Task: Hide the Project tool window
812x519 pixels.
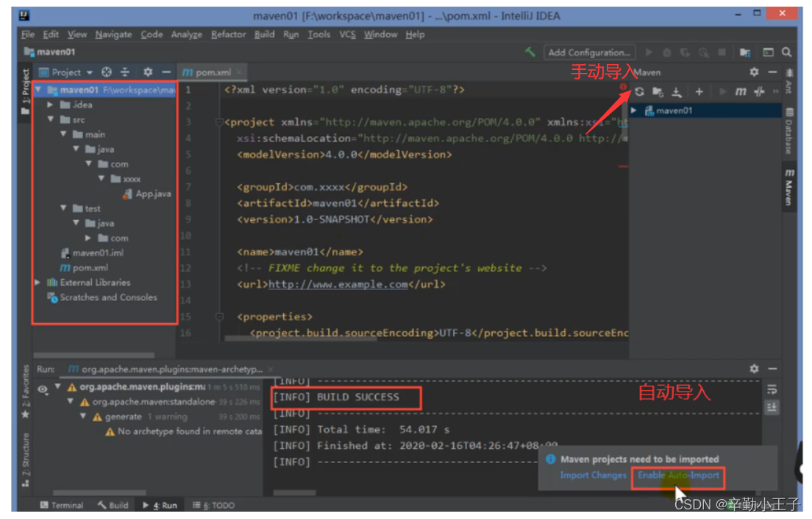Action: pos(165,72)
